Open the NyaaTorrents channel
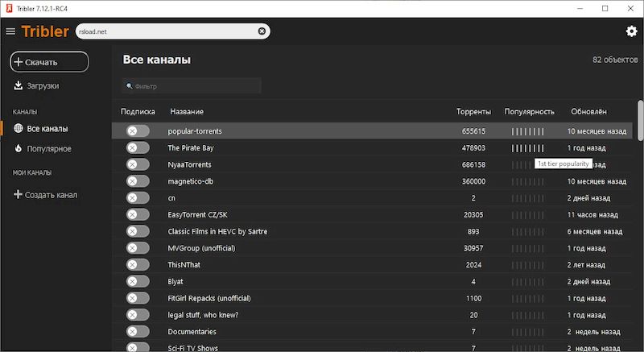Image resolution: width=644 pixels, height=352 pixels. pos(189,164)
